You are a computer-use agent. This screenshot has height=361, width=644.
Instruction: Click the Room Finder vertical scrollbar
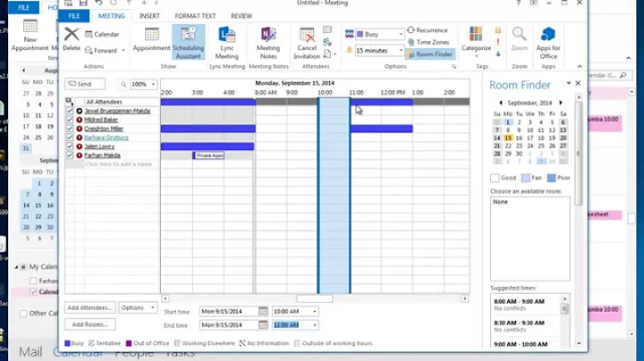(x=579, y=153)
